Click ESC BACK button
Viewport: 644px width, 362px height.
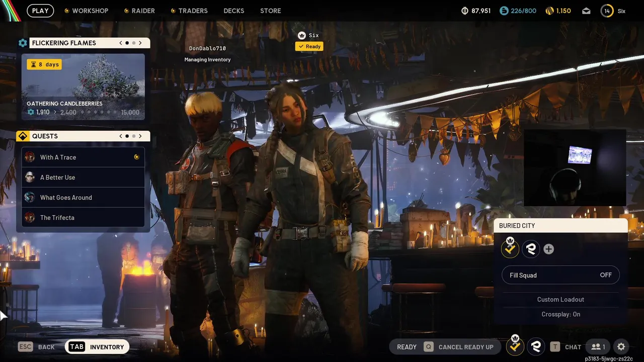[x=37, y=347]
